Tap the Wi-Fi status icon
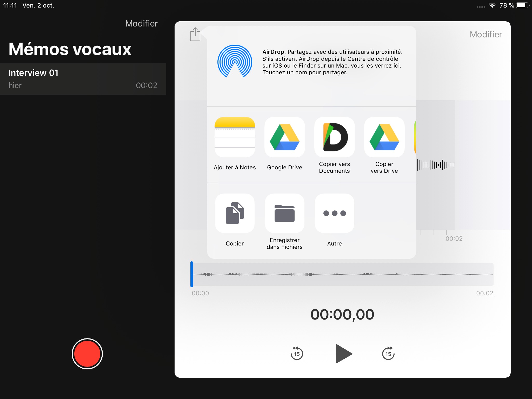532x399 pixels. (x=492, y=5)
